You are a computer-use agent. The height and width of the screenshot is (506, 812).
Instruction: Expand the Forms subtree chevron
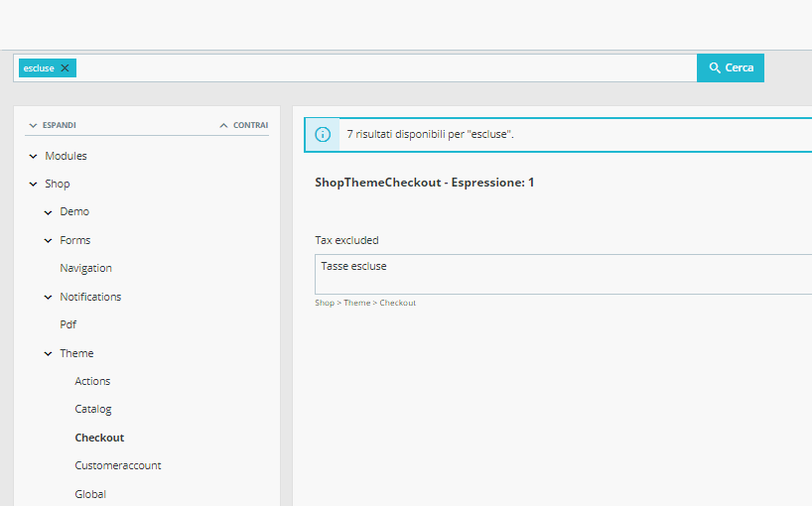click(48, 241)
